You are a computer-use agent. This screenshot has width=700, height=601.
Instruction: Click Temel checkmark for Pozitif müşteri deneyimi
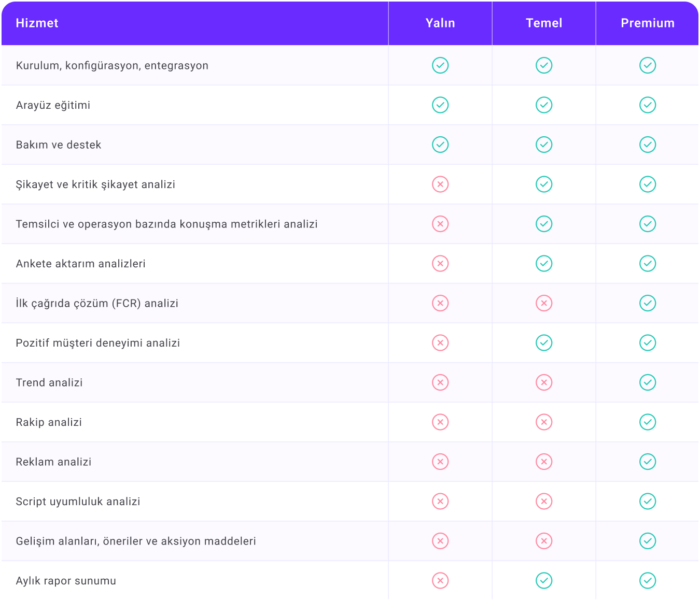(544, 343)
